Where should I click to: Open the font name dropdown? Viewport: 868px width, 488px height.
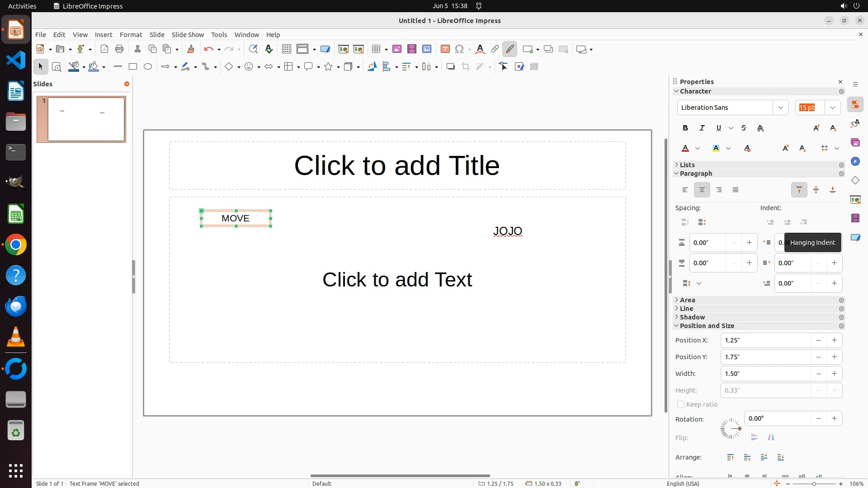[x=780, y=108]
